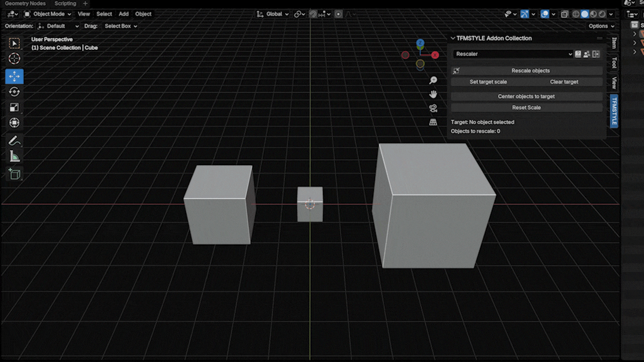This screenshot has height=362, width=644.
Task: Open the Select menu
Action: pyautogui.click(x=104, y=14)
